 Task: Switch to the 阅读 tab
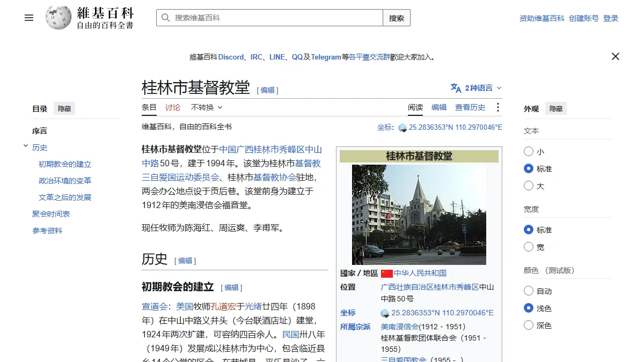pyautogui.click(x=415, y=107)
